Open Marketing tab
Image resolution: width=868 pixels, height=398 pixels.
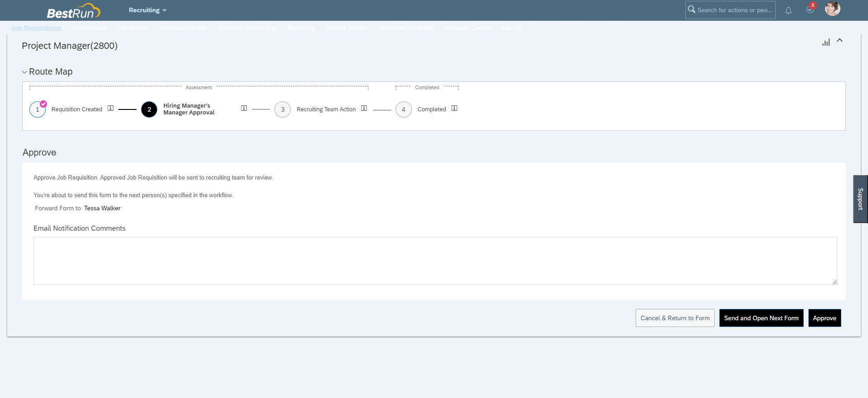301,28
